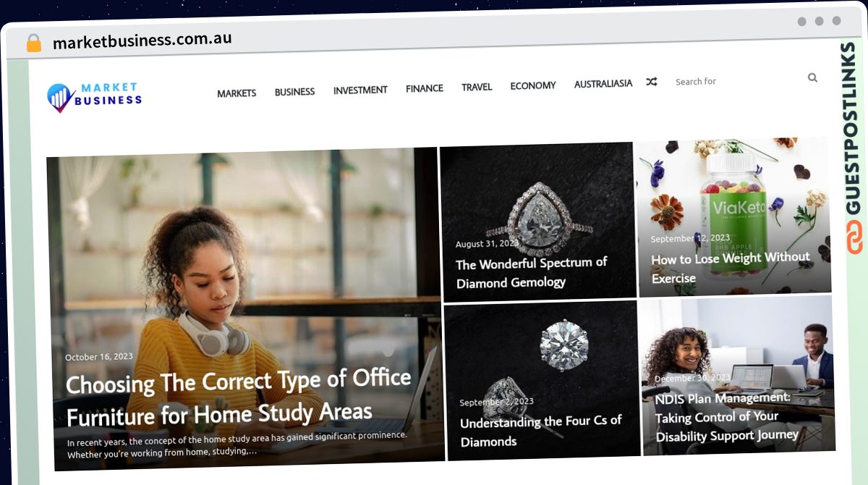Open the Markets menu item
Viewport: 868px width, 485px height.
point(237,93)
